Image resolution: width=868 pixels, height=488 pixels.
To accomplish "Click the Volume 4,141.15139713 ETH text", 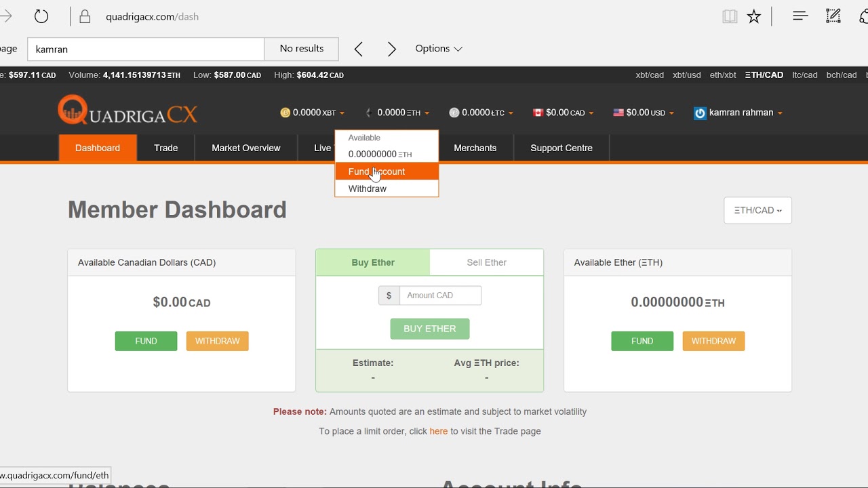I will tap(125, 75).
